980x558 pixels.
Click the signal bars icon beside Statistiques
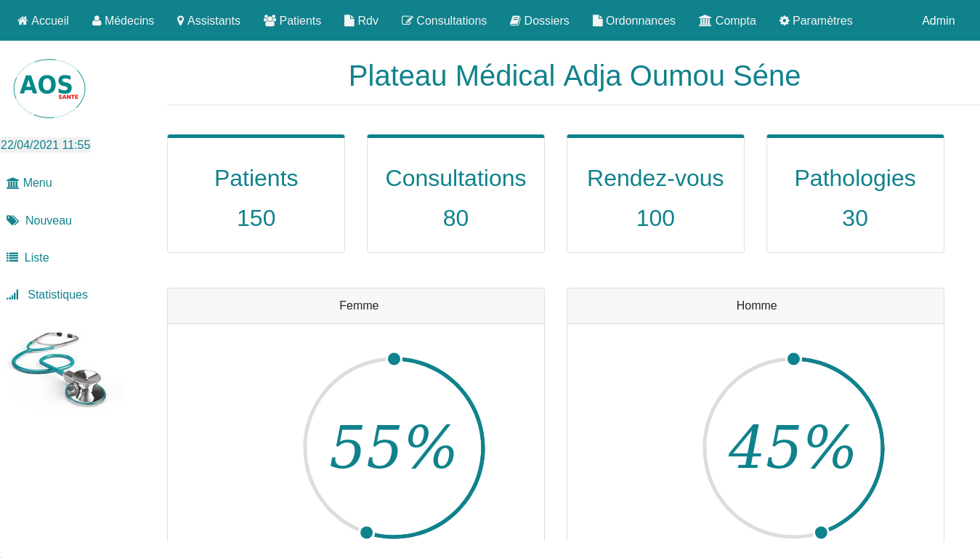coord(12,295)
